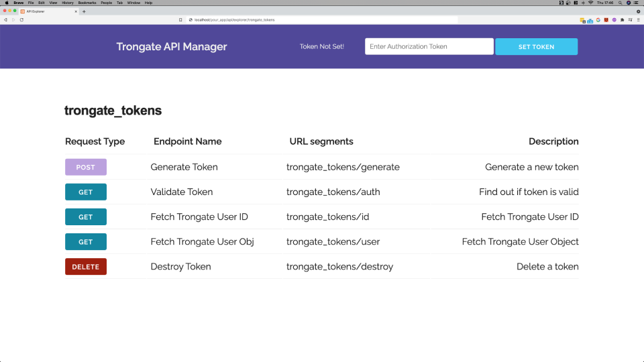Screen dimensions: 644x362
Task: Focus the Enter Authorization Token field
Action: (x=429, y=46)
